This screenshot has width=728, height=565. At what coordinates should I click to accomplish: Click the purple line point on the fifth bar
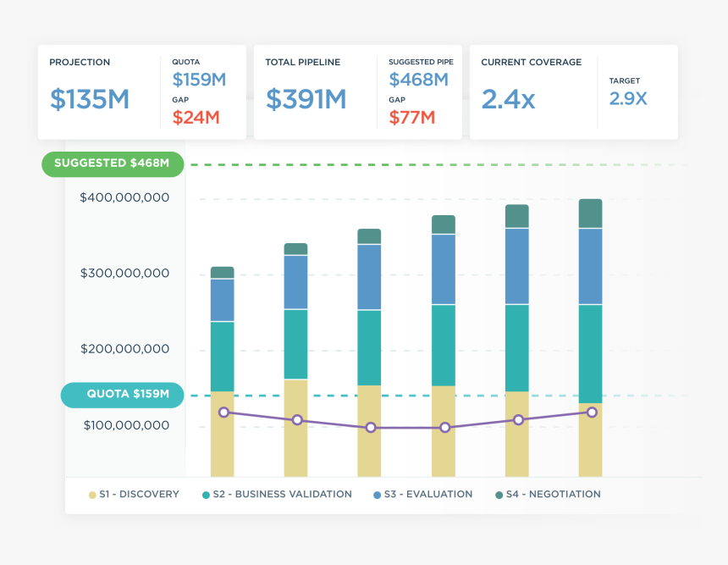pos(518,420)
